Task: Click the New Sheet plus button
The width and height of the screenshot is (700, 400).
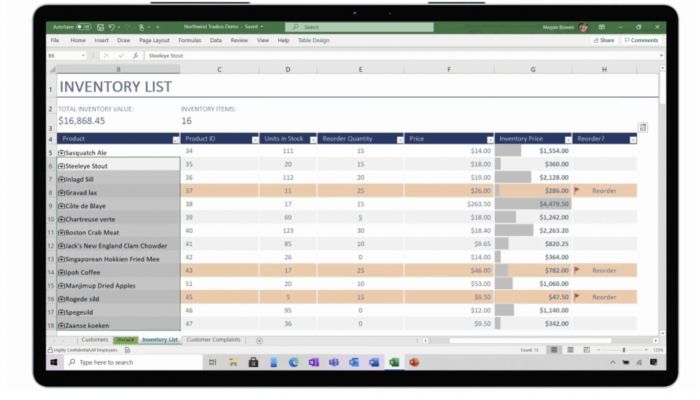Action: (259, 341)
